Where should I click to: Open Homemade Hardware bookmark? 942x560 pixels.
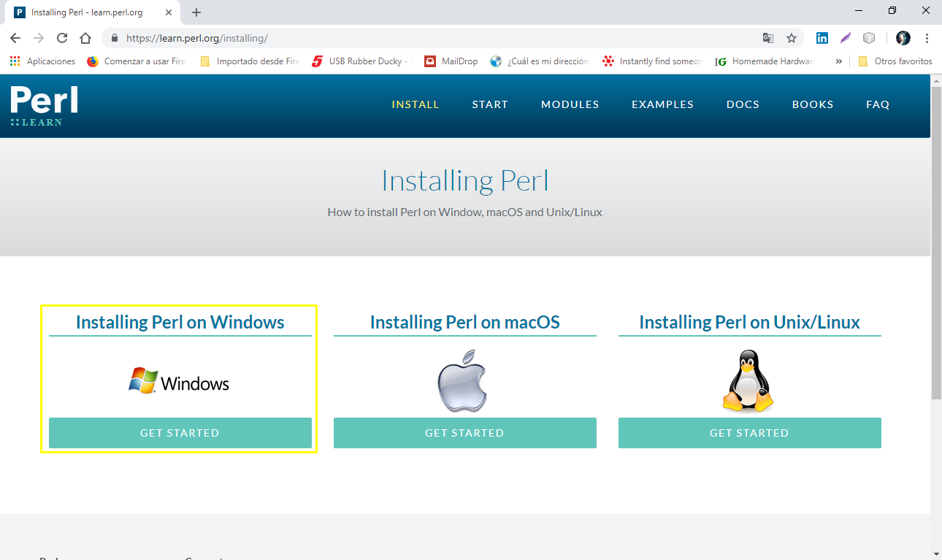[765, 61]
